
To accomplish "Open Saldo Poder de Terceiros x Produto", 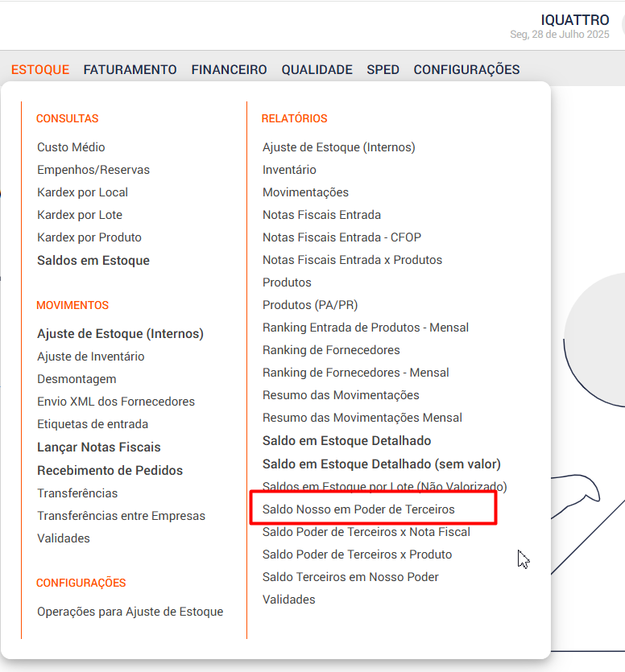I will click(358, 555).
